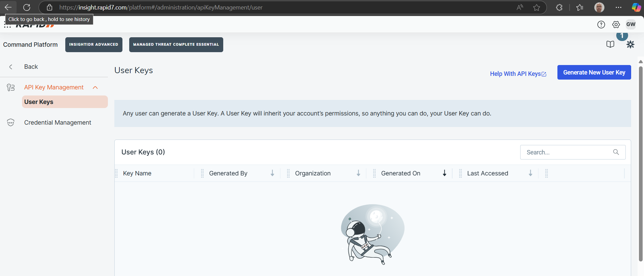
Task: Click the page vertical scrollbar
Action: 640,164
